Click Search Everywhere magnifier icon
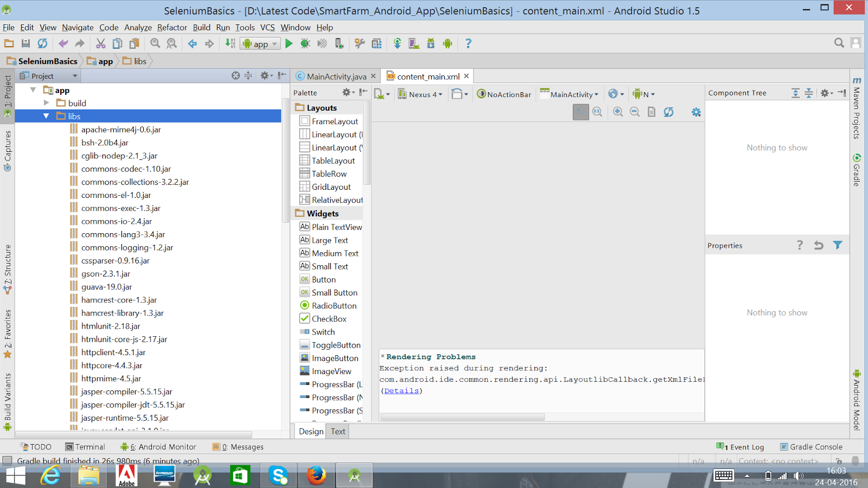 pos(839,43)
